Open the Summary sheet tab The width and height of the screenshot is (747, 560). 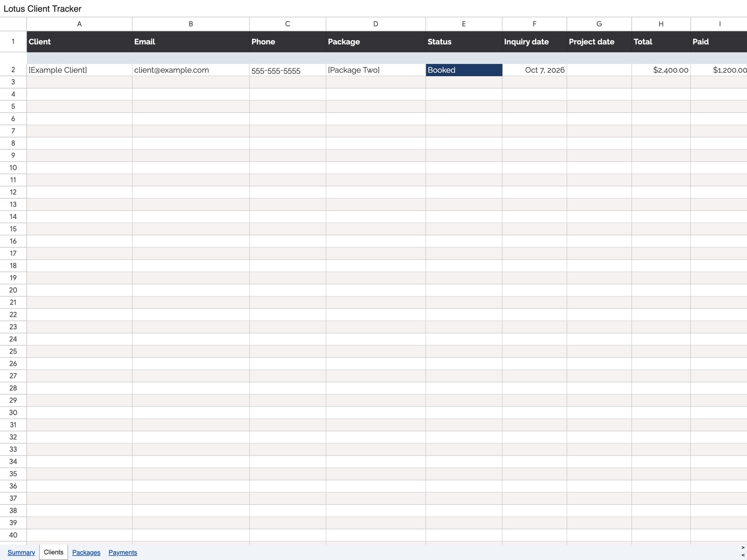[x=21, y=553]
